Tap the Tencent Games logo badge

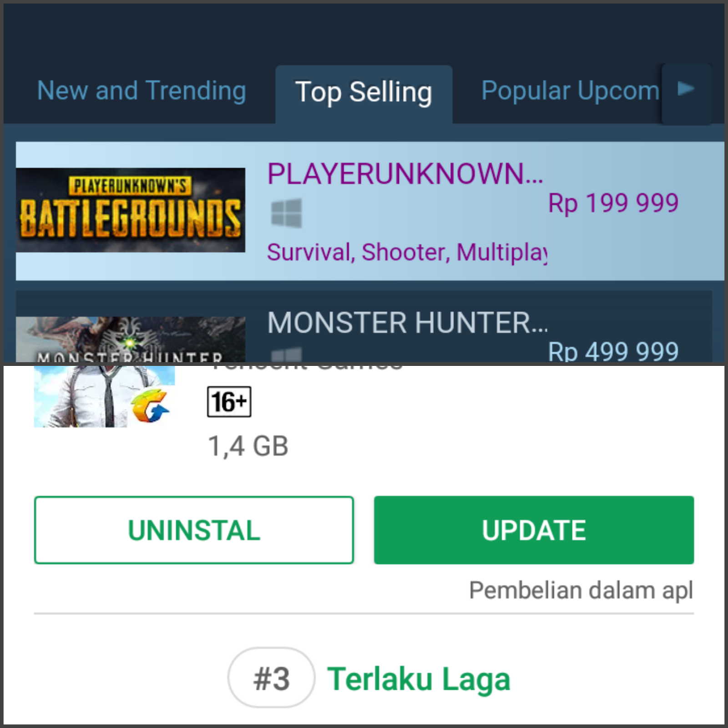pos(150,407)
